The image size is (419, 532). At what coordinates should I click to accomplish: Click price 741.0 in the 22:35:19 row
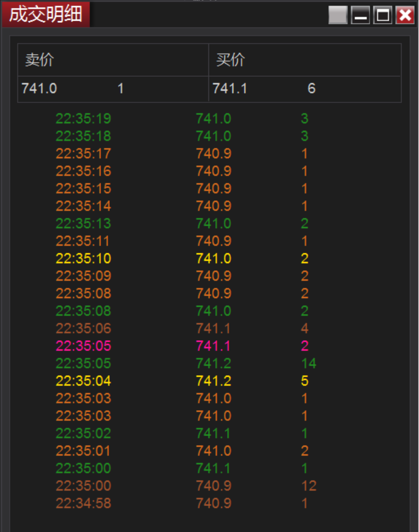214,119
